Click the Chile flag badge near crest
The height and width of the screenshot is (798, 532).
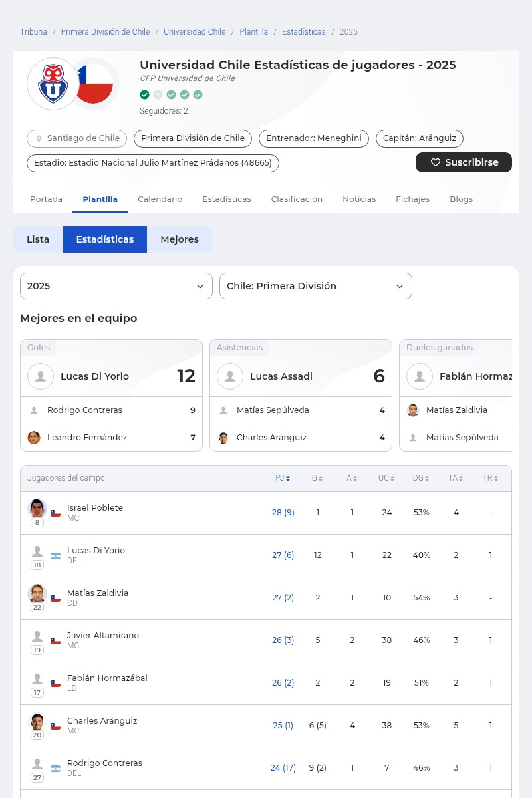(x=95, y=84)
